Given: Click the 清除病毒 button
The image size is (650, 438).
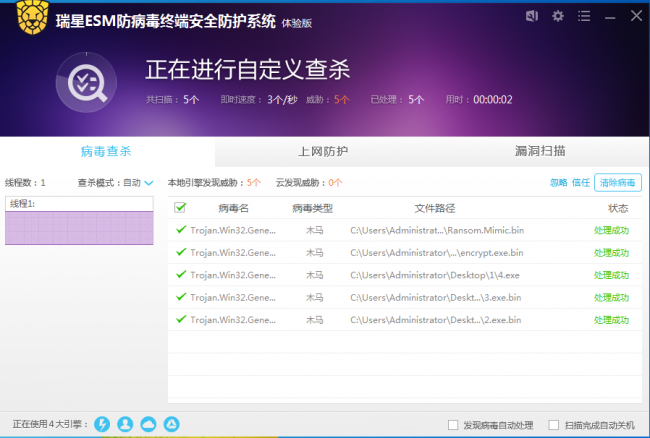Looking at the screenshot, I should [x=618, y=183].
